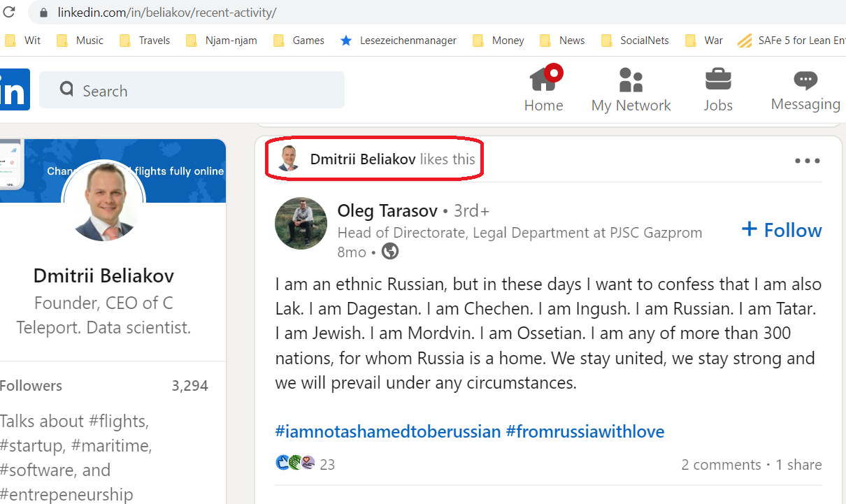Click the 8mo post timestamp
The image size is (846, 504).
tap(352, 252)
